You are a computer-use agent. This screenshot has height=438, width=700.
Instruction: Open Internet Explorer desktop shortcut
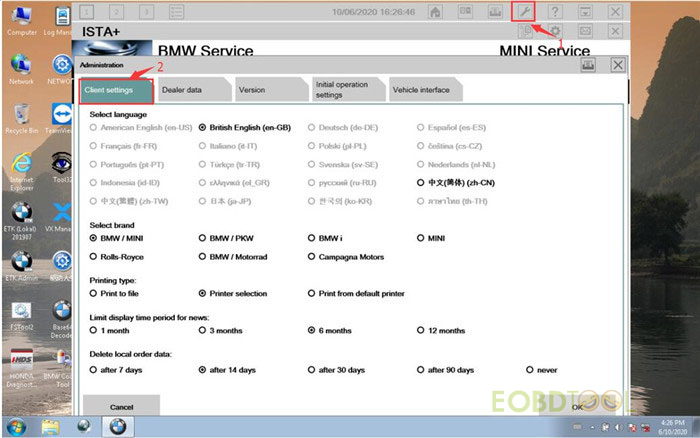point(20,168)
